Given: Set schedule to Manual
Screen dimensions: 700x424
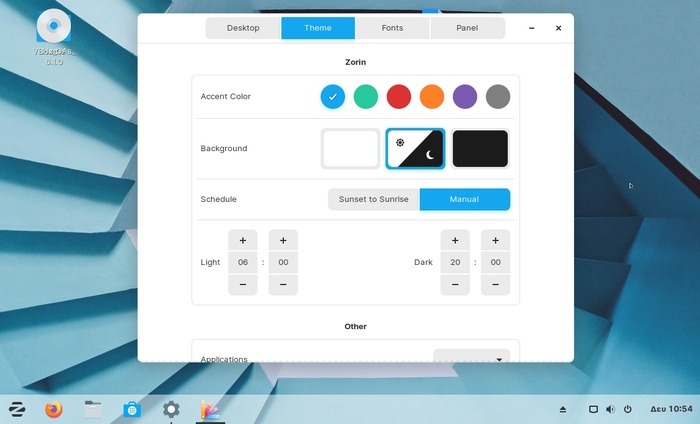Looking at the screenshot, I should 465,199.
